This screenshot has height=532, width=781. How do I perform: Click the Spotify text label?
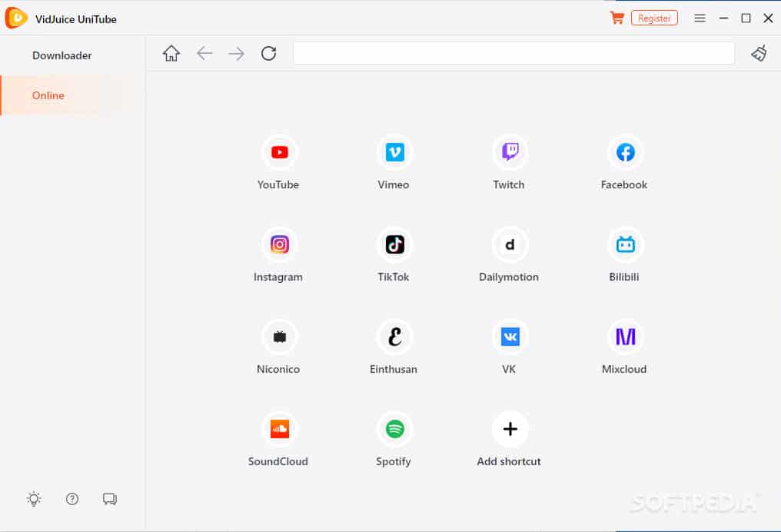[394, 462]
